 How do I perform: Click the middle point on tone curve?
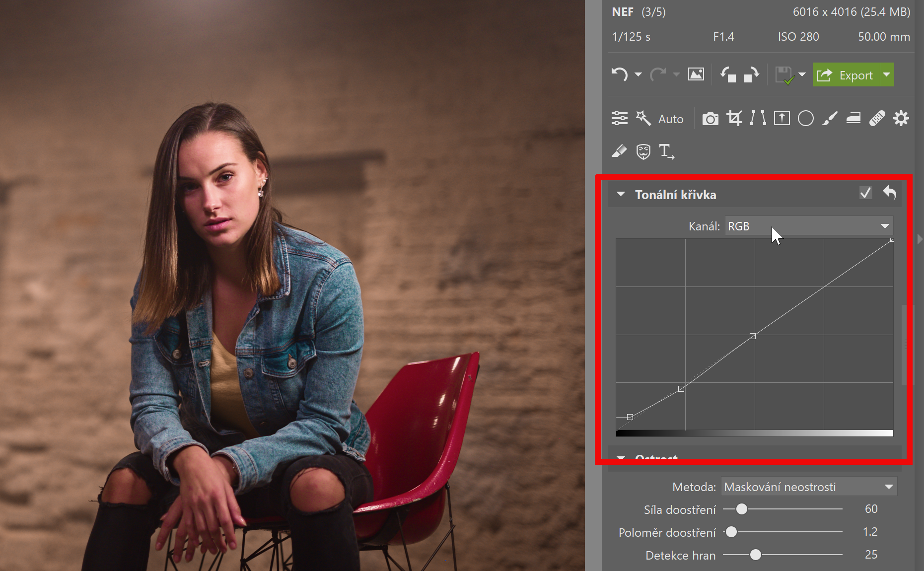(x=753, y=336)
